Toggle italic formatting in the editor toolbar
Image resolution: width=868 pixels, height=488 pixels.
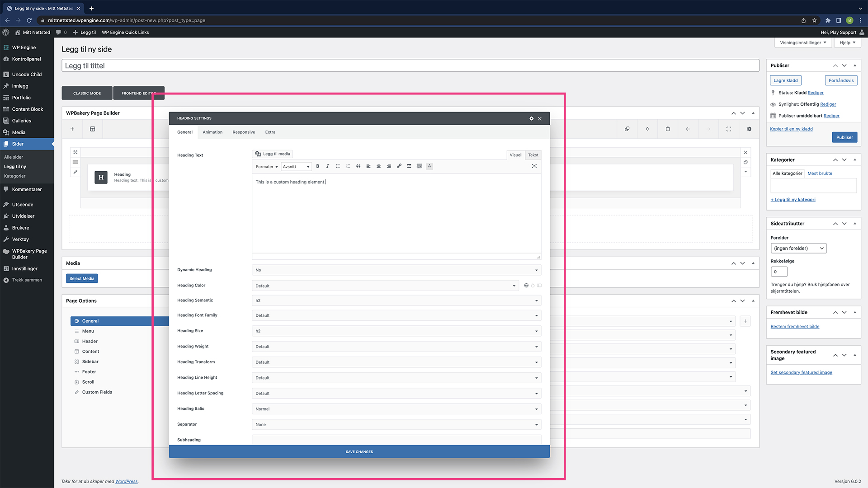(x=328, y=166)
